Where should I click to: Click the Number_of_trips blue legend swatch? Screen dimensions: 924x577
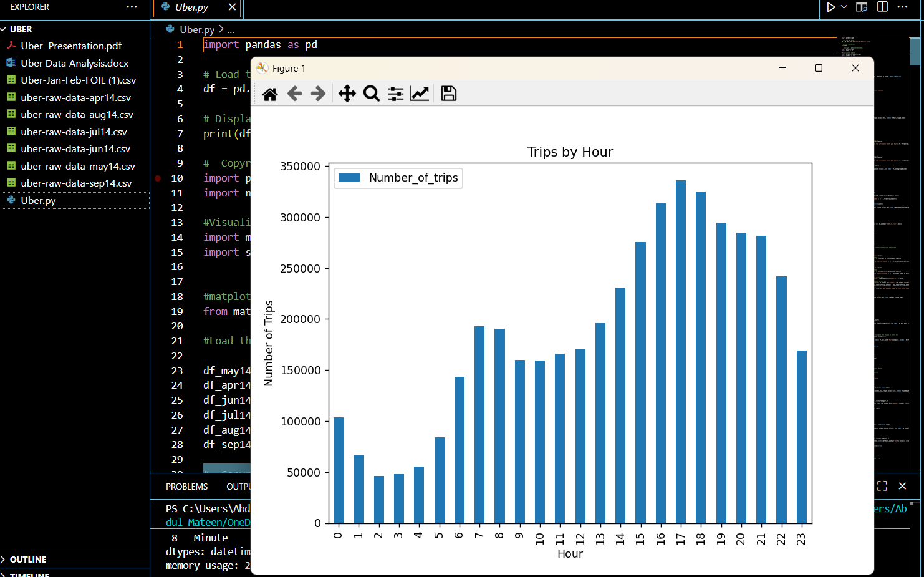(349, 178)
